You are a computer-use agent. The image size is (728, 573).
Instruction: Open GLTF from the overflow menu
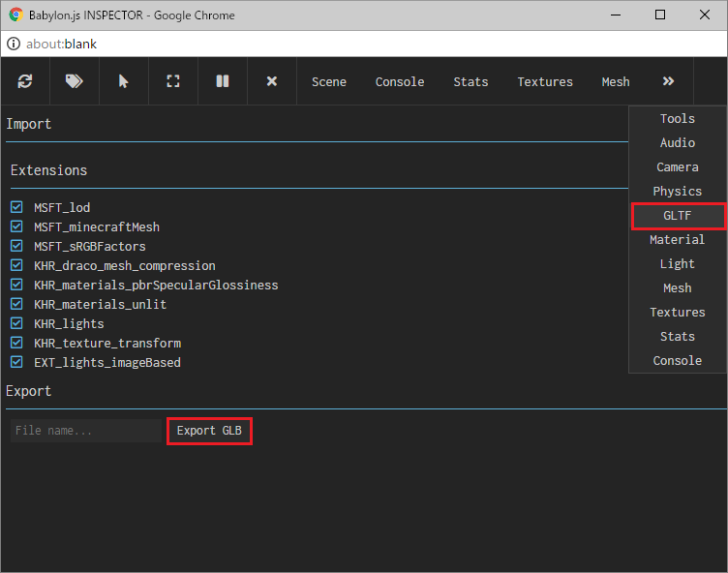click(x=678, y=216)
